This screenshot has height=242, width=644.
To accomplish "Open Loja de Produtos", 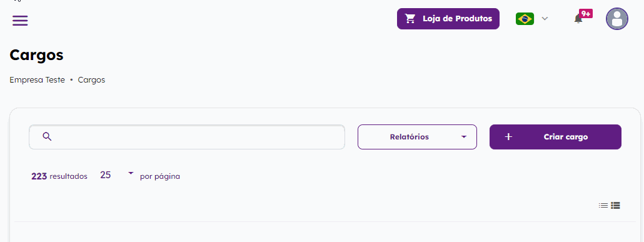I will [x=448, y=19].
